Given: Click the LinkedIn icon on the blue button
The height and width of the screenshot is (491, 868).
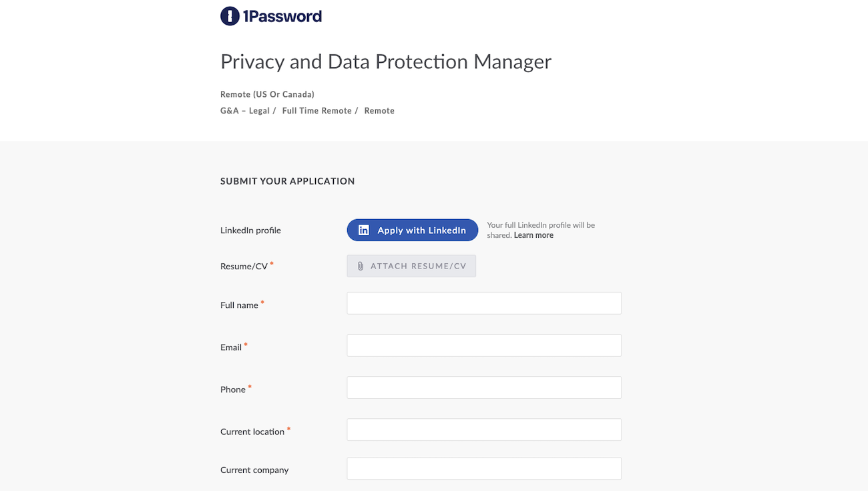Looking at the screenshot, I should 363,230.
